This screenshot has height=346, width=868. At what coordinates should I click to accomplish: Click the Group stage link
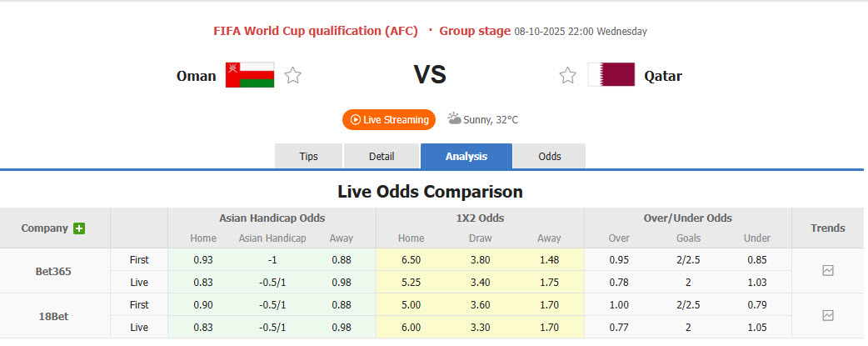point(475,31)
